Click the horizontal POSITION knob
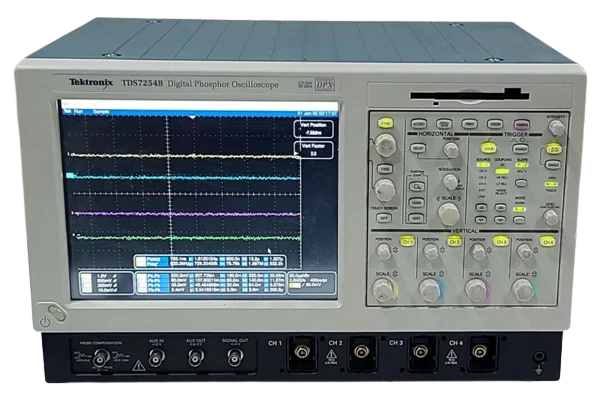 [451, 150]
